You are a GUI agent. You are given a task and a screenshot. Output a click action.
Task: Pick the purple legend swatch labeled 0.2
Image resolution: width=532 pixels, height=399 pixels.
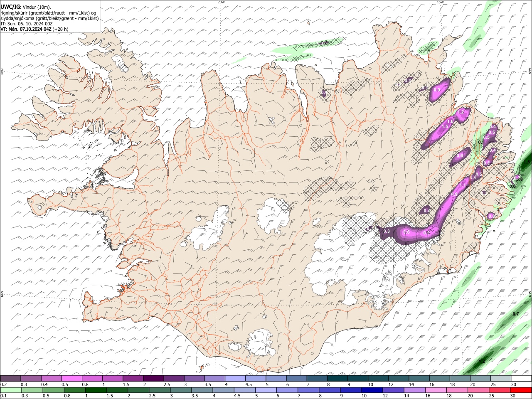(x=10, y=378)
